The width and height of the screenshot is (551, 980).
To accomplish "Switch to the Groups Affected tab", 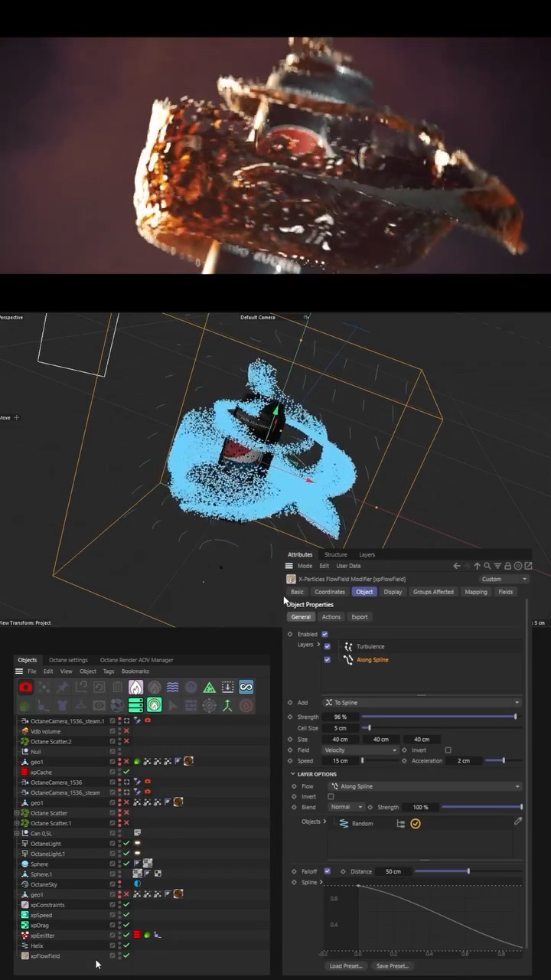I will (433, 592).
